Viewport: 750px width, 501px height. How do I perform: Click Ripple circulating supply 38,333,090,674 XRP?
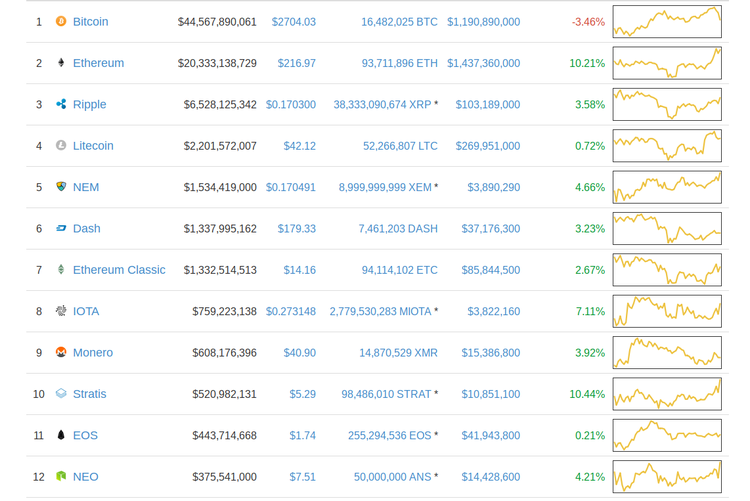pyautogui.click(x=382, y=104)
